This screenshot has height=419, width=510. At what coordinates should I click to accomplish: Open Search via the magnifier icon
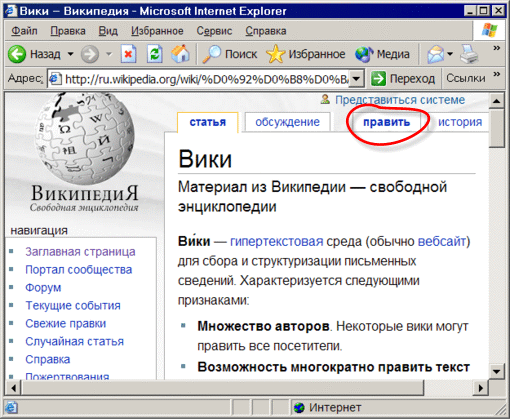pyautogui.click(x=212, y=54)
